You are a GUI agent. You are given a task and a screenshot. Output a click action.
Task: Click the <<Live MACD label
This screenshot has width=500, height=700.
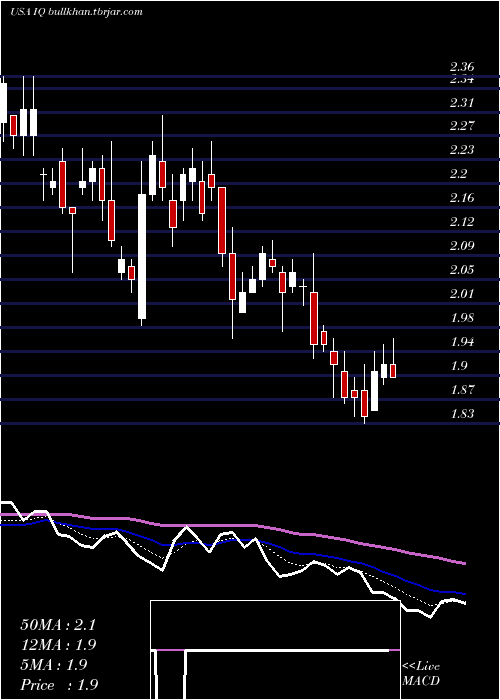tap(421, 674)
